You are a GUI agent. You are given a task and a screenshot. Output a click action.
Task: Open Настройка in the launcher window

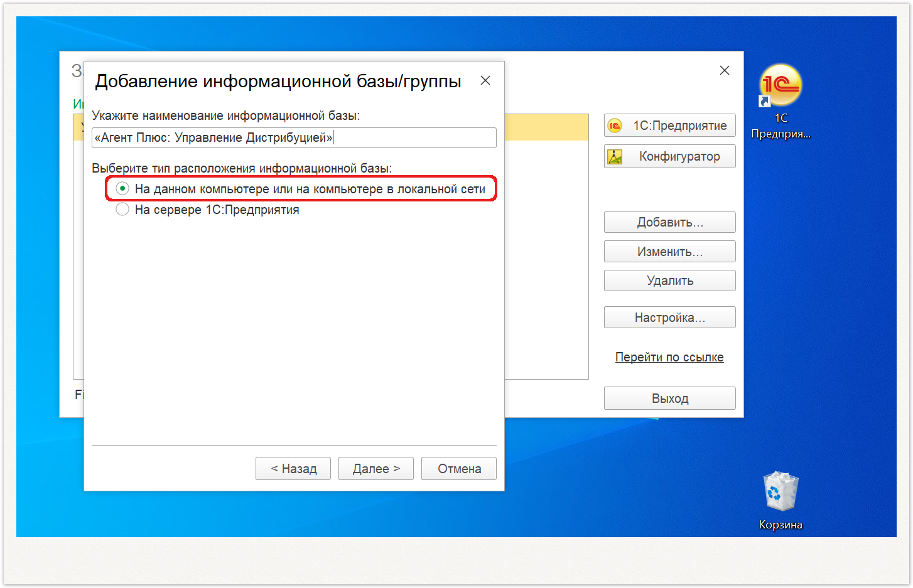pos(669,318)
